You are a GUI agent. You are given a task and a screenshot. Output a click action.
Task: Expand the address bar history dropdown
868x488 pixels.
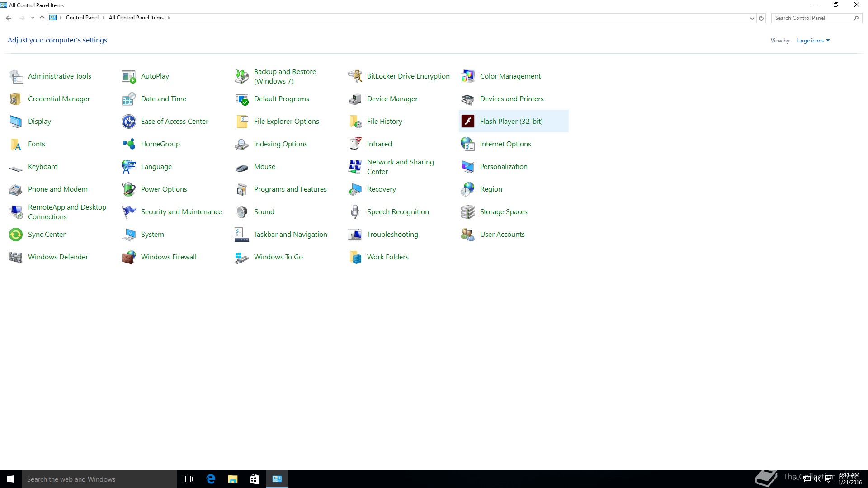pyautogui.click(x=752, y=18)
